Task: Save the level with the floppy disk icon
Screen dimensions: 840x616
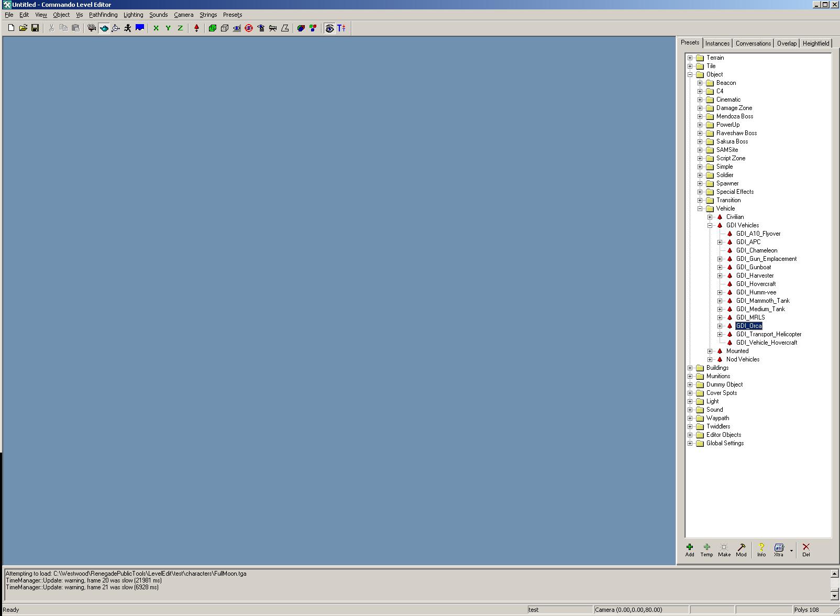Action: (35, 28)
